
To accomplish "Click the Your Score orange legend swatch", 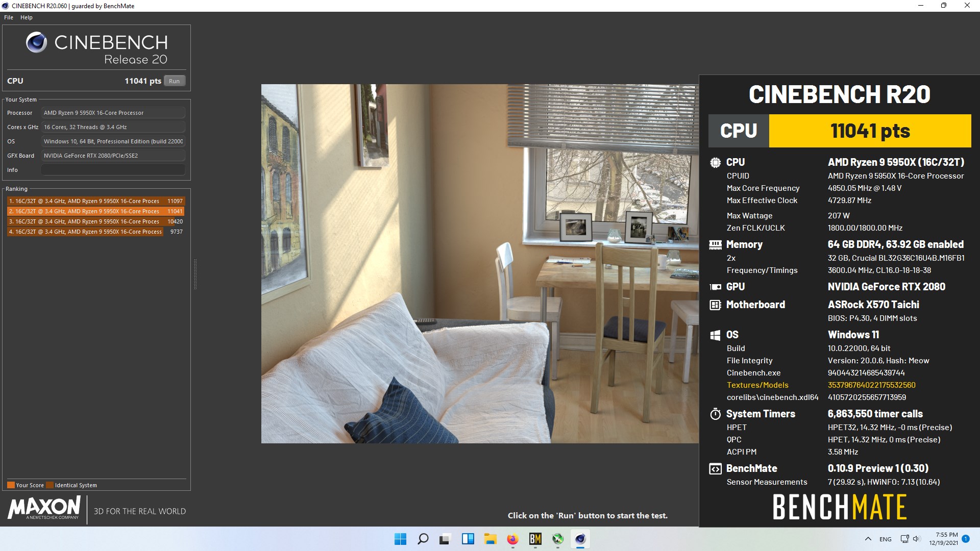I will click(11, 485).
